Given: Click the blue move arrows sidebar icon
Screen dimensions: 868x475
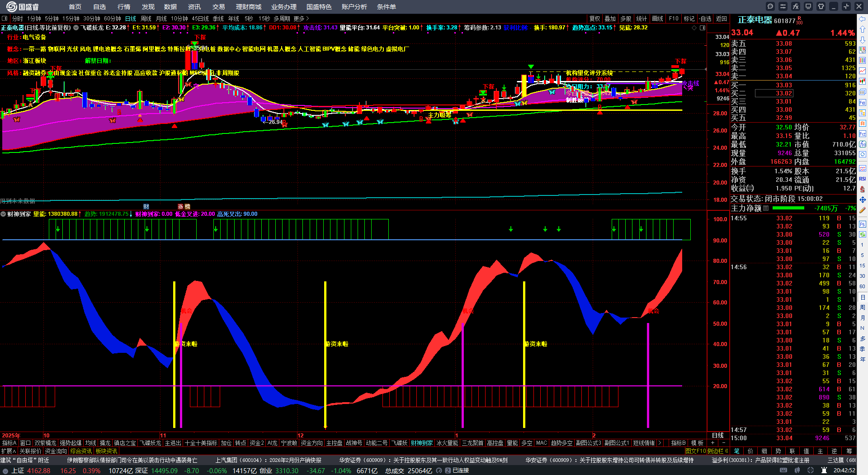Looking at the screenshot, I should [x=863, y=199].
